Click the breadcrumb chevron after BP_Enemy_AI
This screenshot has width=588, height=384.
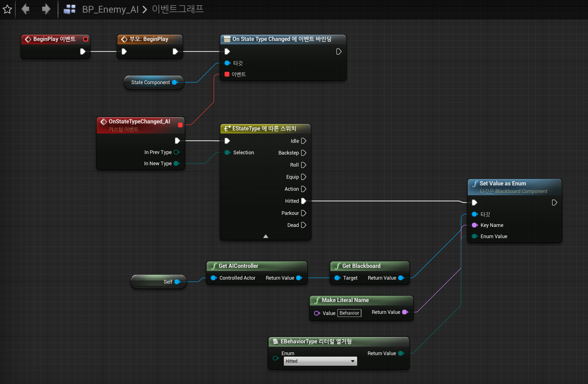[x=145, y=10]
